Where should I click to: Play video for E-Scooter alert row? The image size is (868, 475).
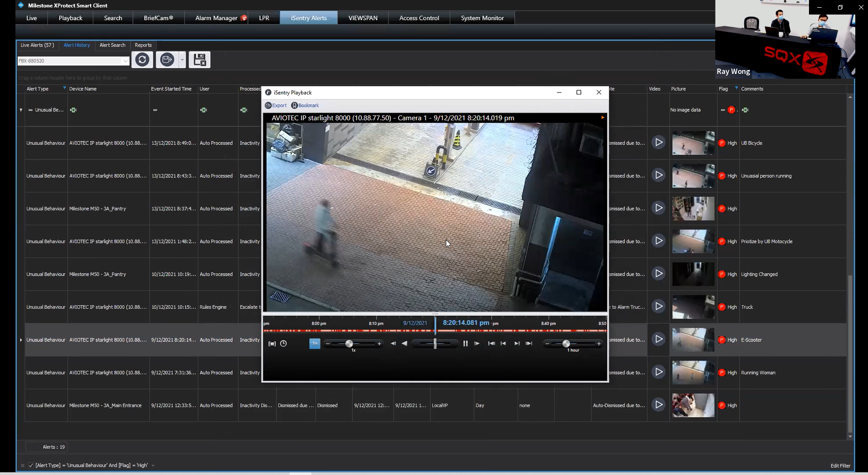(x=658, y=339)
